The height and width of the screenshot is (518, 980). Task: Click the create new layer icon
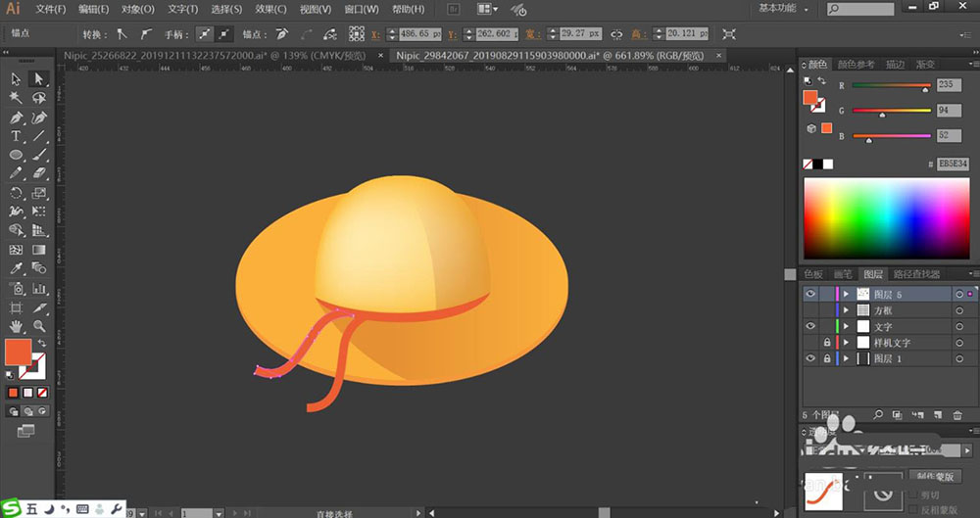coord(938,415)
